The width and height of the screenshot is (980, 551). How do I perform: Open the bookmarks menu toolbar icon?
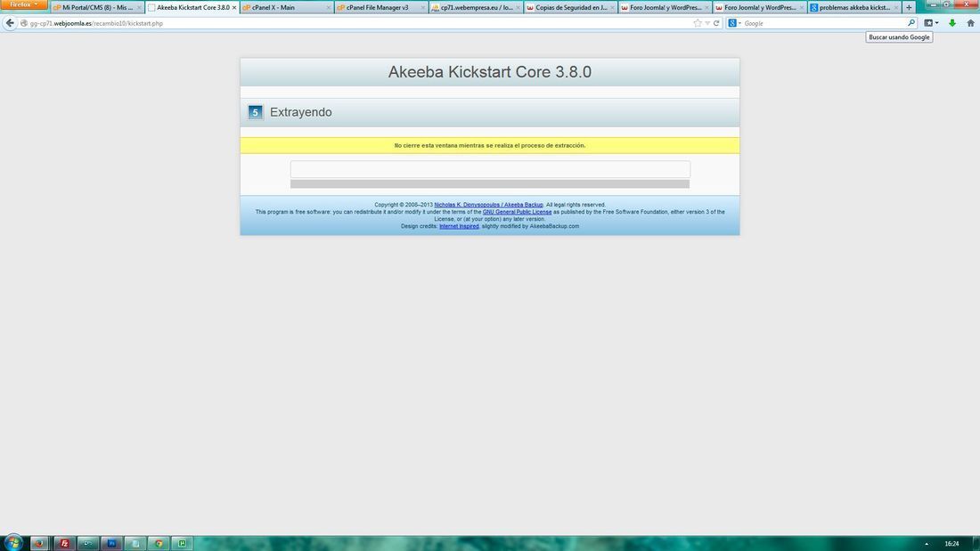click(931, 23)
